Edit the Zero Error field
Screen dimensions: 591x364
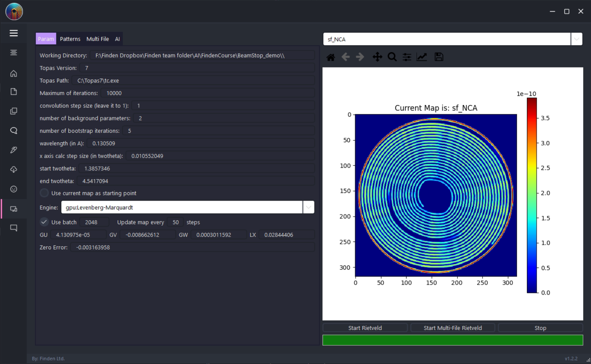(x=193, y=247)
